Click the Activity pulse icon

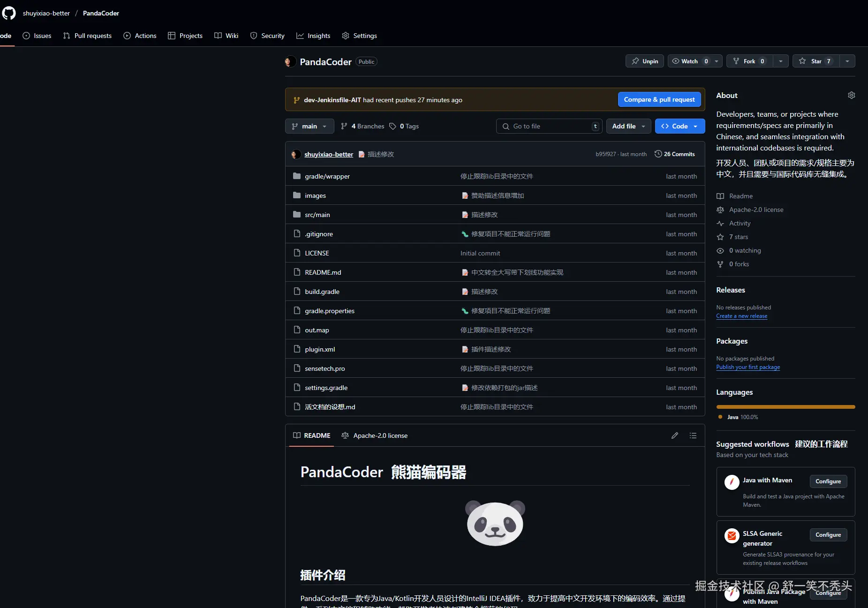click(720, 224)
